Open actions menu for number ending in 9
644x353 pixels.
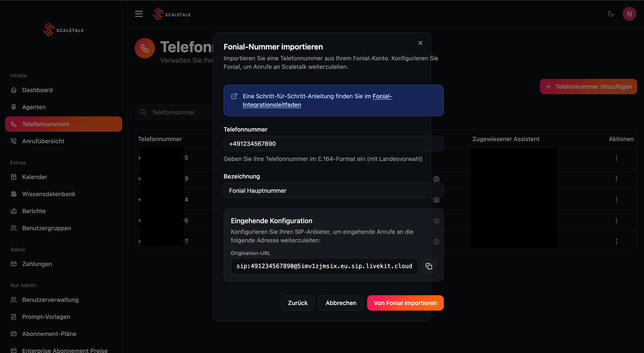click(x=617, y=179)
